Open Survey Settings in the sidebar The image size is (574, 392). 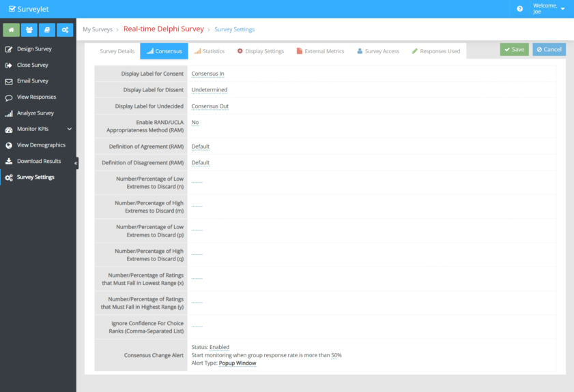35,177
